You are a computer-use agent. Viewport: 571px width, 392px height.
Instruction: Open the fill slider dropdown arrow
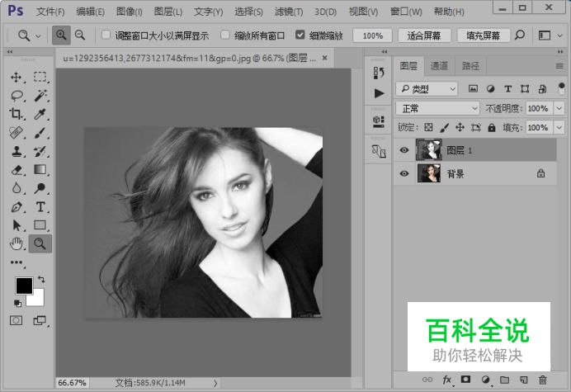coord(559,128)
